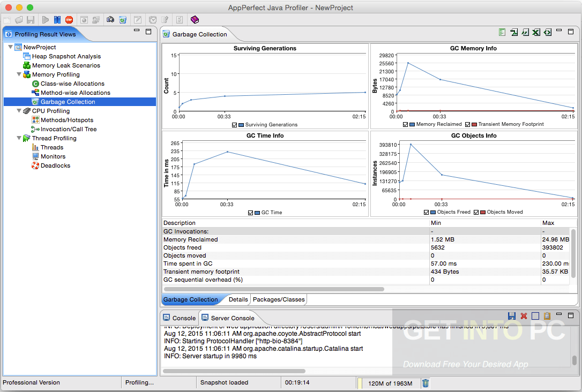
Task: Collapse the Thread Profiling branch
Action: [19, 138]
